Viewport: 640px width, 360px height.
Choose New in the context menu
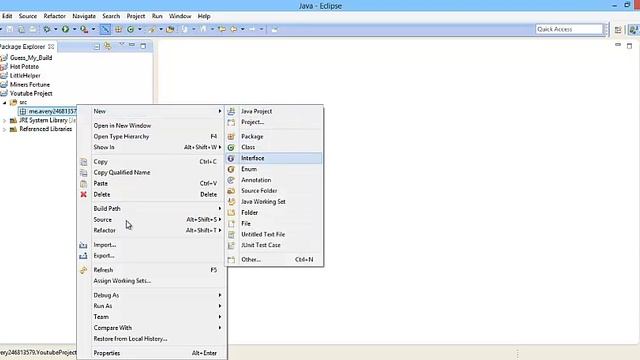(152, 111)
